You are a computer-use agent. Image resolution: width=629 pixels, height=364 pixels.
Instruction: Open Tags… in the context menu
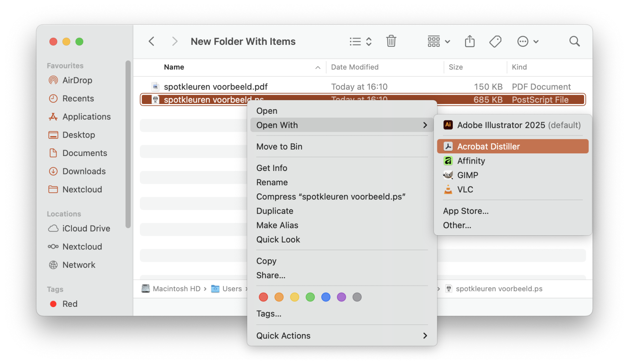(x=269, y=313)
